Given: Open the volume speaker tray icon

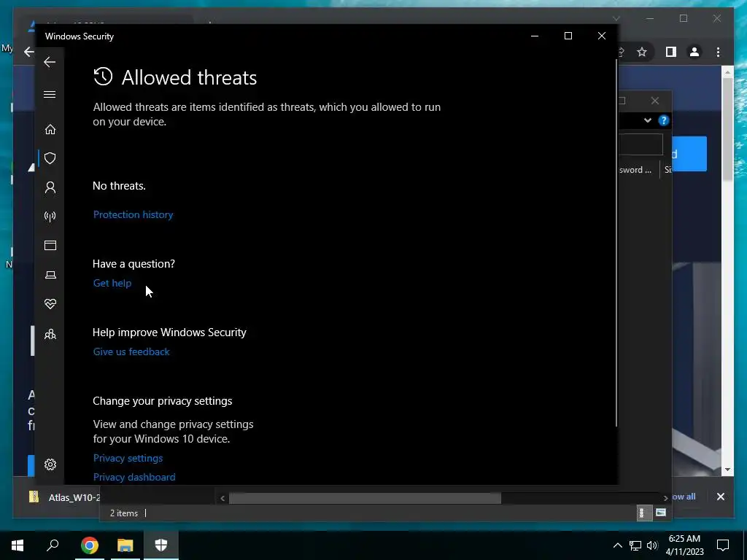Looking at the screenshot, I should pos(652,545).
